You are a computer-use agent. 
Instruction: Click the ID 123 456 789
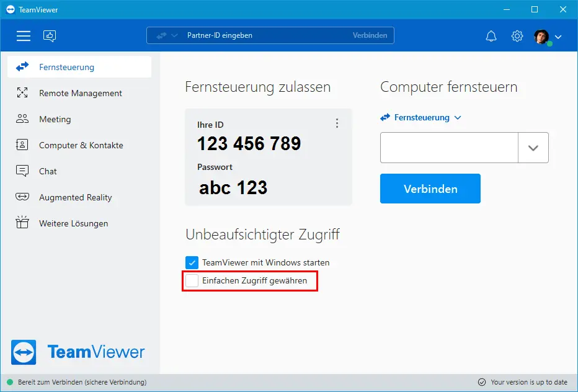[249, 143]
